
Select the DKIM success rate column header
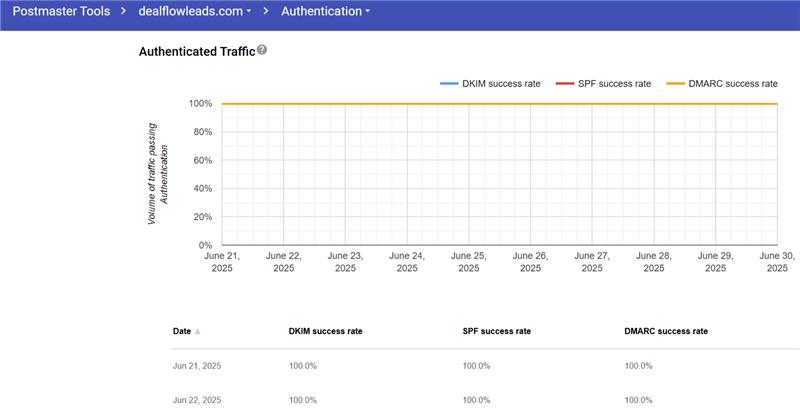(x=327, y=331)
